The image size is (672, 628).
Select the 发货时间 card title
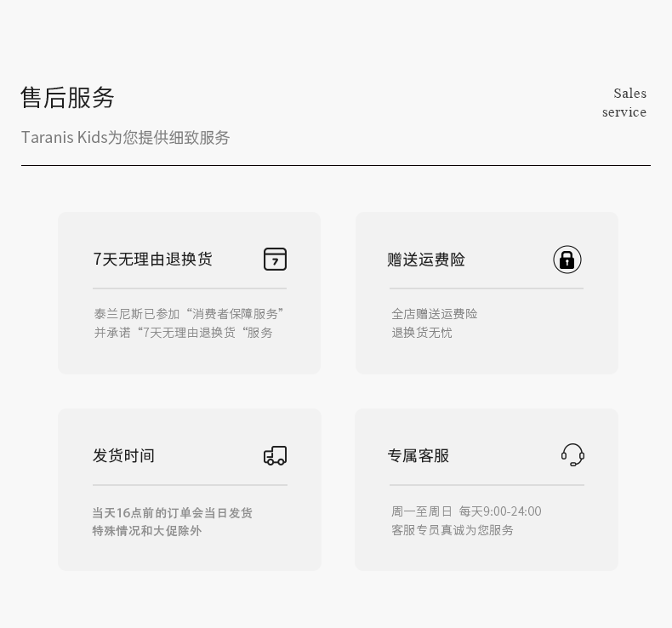point(123,455)
